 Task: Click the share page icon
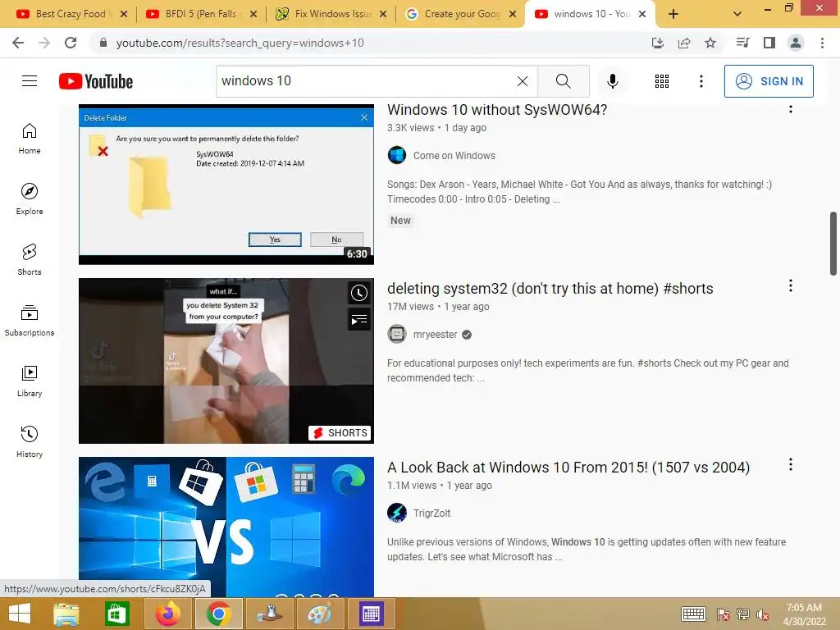coord(684,43)
